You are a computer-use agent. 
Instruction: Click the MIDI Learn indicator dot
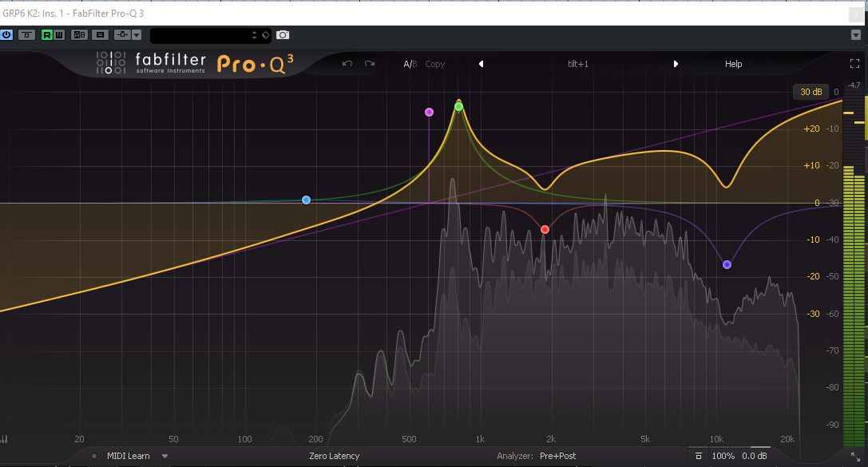coord(94,456)
